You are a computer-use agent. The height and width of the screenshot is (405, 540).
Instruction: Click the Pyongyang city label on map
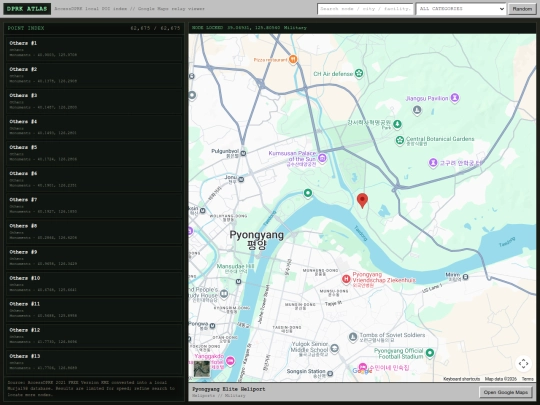click(257, 239)
